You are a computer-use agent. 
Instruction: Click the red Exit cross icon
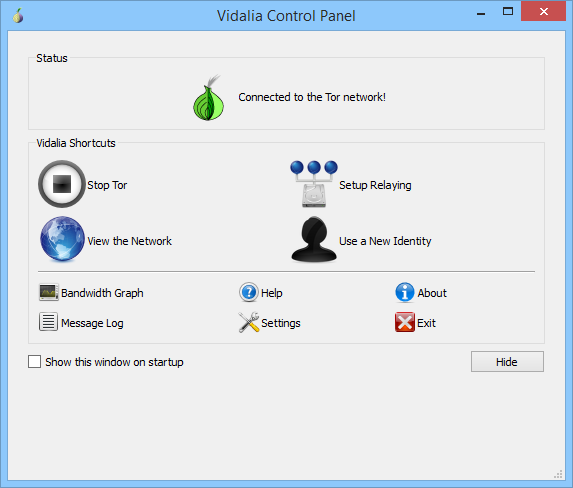click(405, 322)
